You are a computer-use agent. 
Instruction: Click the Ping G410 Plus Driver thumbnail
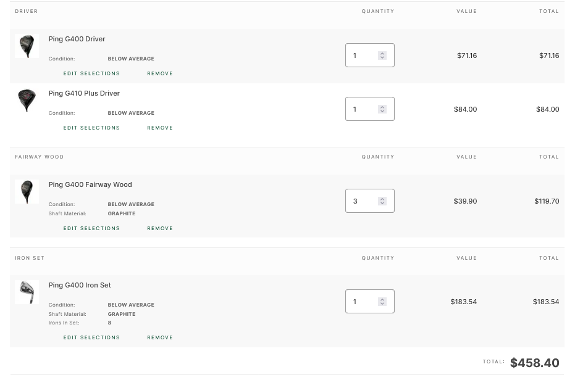coord(27,100)
